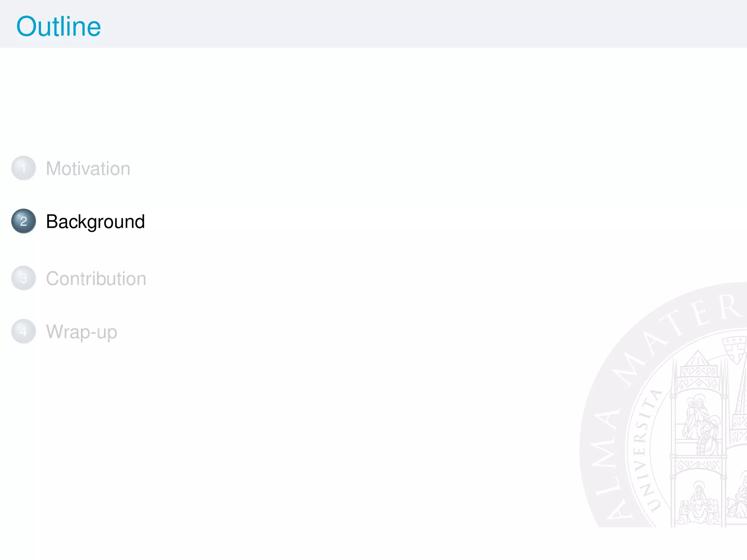
Task: Click the number 4 bullet icon
Action: (24, 331)
